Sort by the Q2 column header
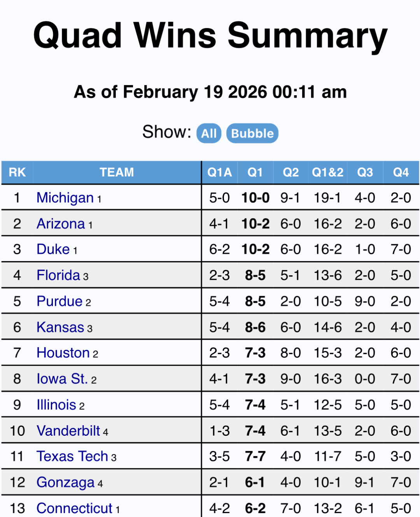420x517 pixels. point(290,172)
